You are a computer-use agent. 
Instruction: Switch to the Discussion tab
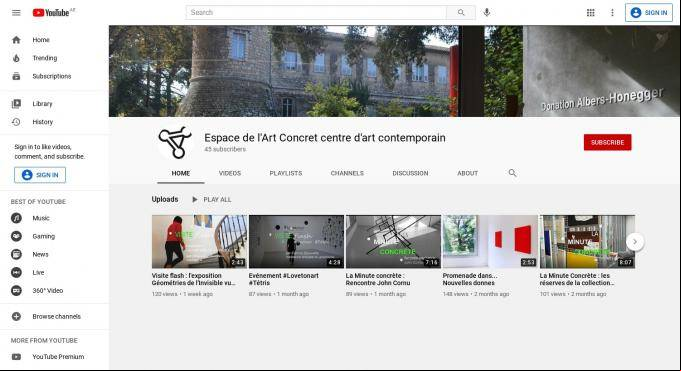pos(410,173)
